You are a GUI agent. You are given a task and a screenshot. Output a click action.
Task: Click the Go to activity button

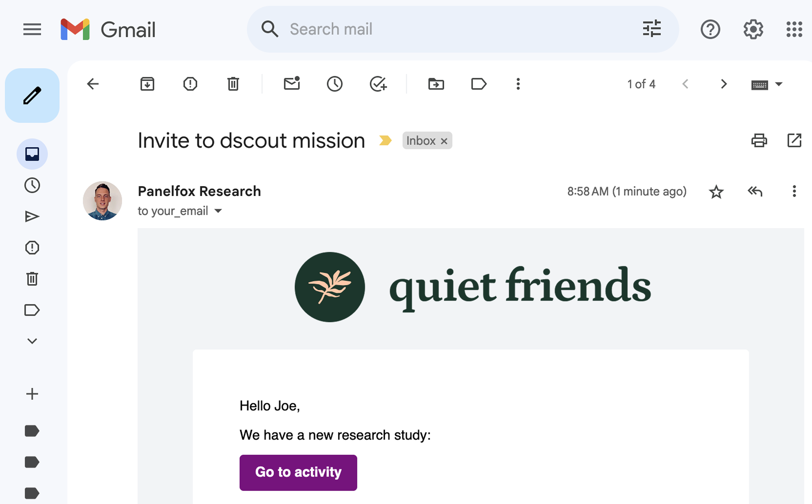298,472
